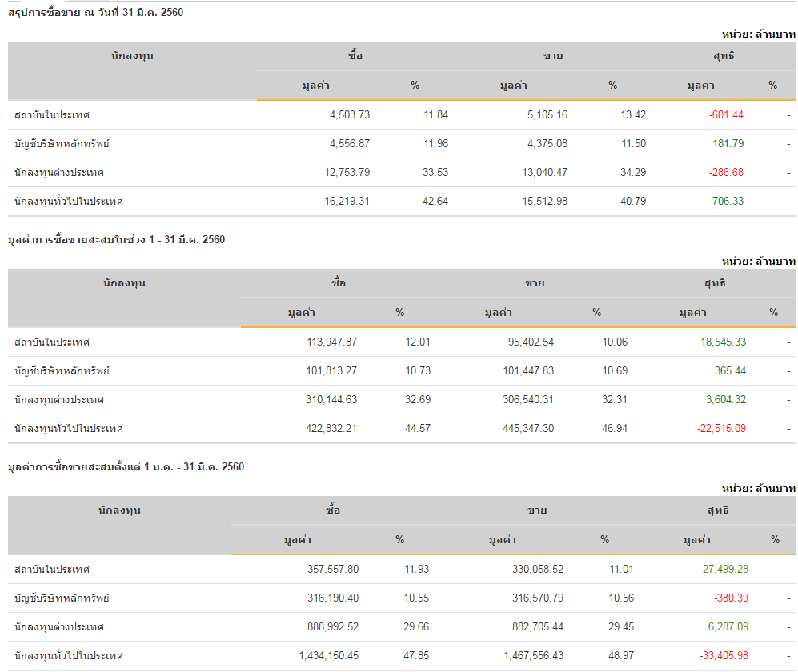Click the buy percentage 42.64
This screenshot has width=798, height=672.
(436, 201)
